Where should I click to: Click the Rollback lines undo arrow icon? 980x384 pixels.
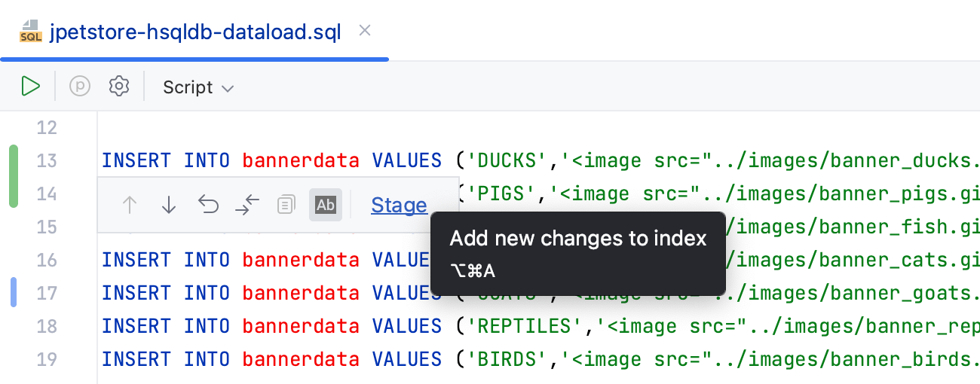pos(208,204)
